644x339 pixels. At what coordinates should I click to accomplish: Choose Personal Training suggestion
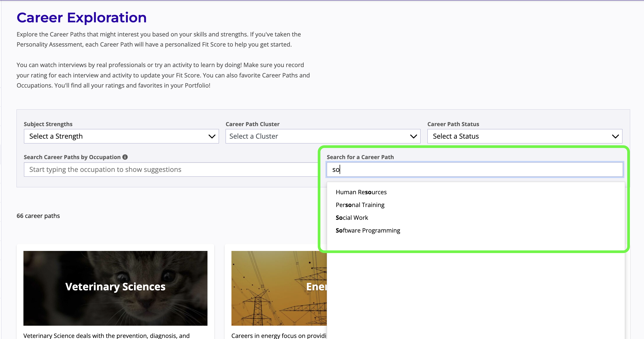pos(360,205)
